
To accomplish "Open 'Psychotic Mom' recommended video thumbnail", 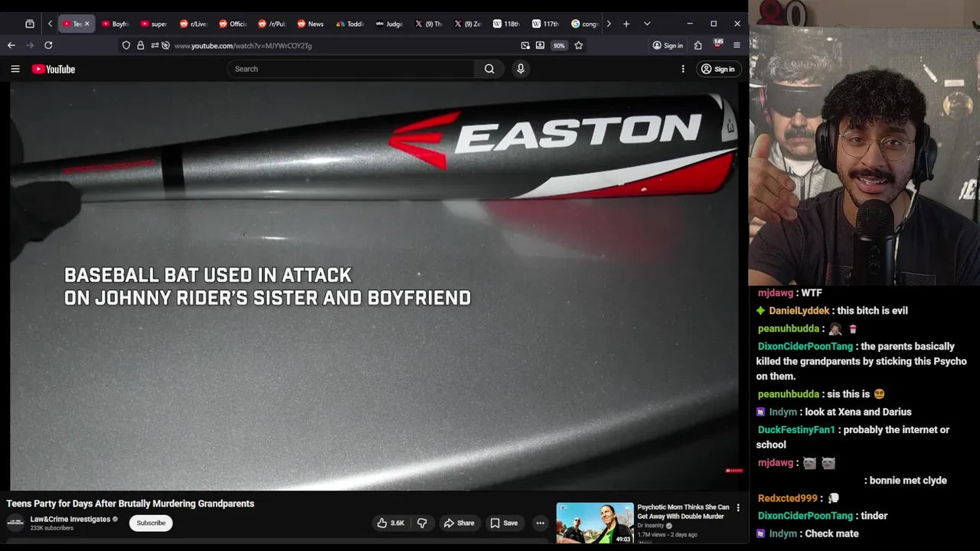I will (595, 523).
